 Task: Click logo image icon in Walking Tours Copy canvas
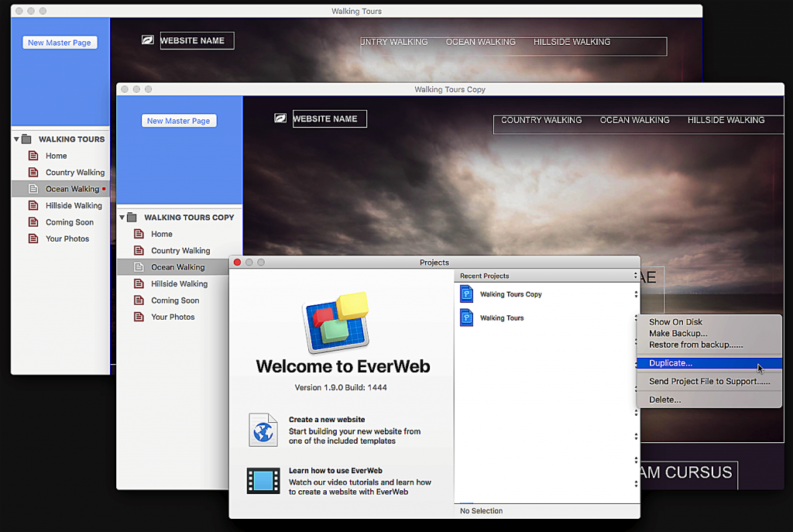[x=280, y=118]
